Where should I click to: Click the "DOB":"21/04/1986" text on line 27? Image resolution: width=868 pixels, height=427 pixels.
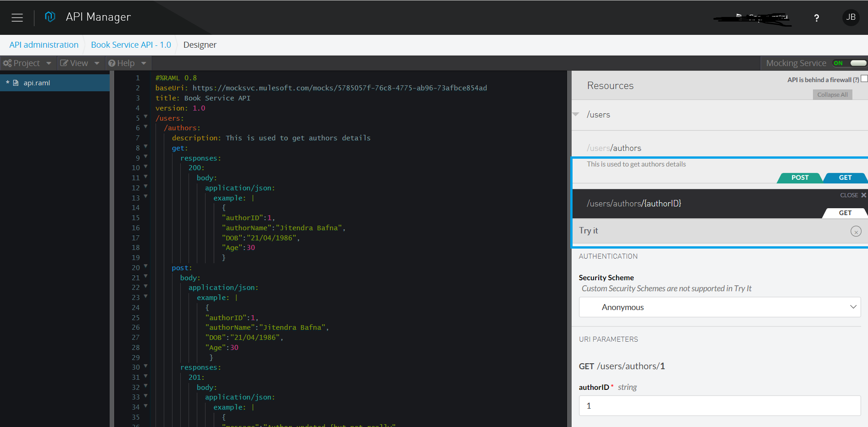point(243,338)
